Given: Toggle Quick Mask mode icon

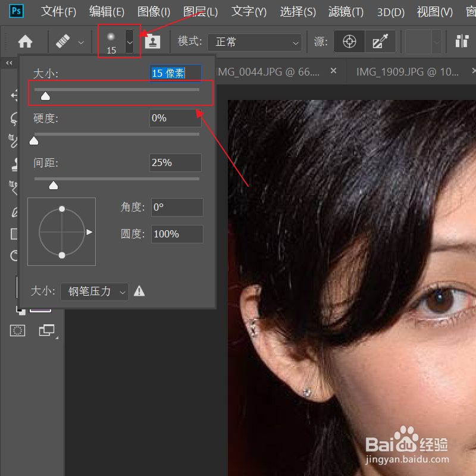Looking at the screenshot, I should [18, 330].
